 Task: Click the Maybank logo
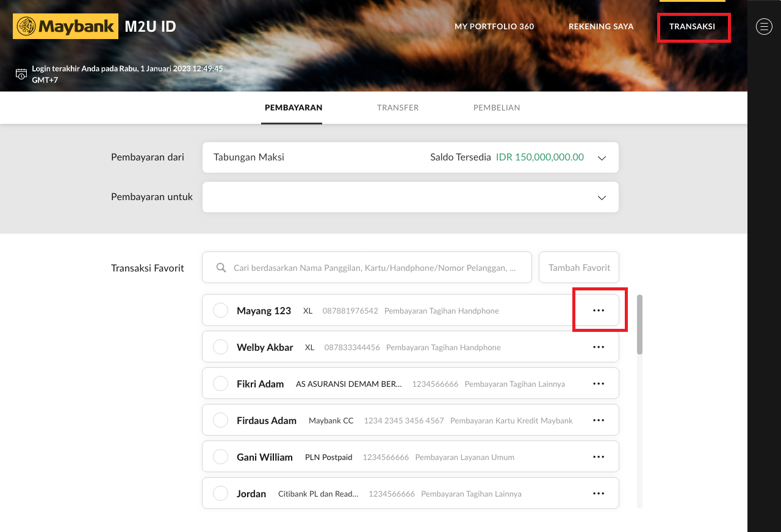coord(65,26)
